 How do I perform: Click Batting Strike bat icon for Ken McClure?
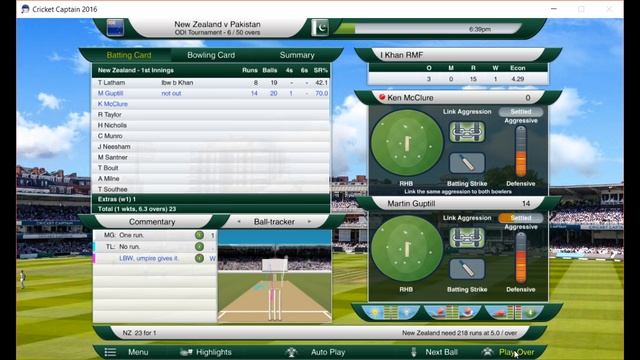coord(467,163)
